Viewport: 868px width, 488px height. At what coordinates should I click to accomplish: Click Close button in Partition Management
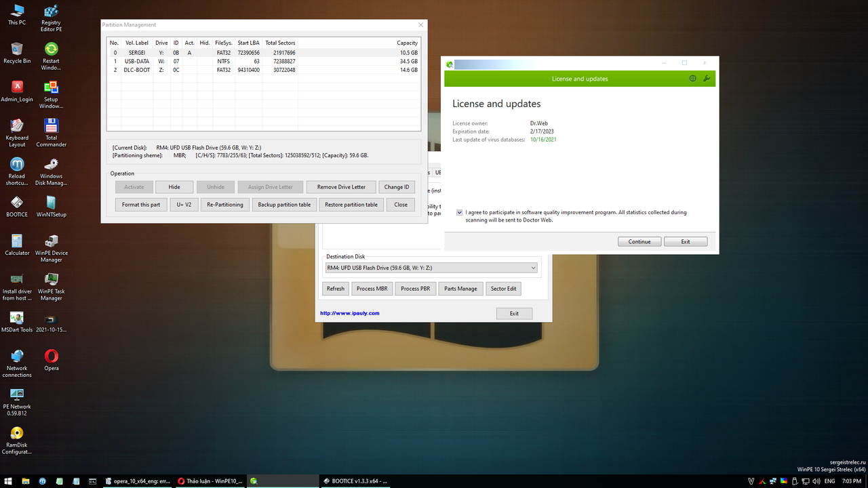401,205
